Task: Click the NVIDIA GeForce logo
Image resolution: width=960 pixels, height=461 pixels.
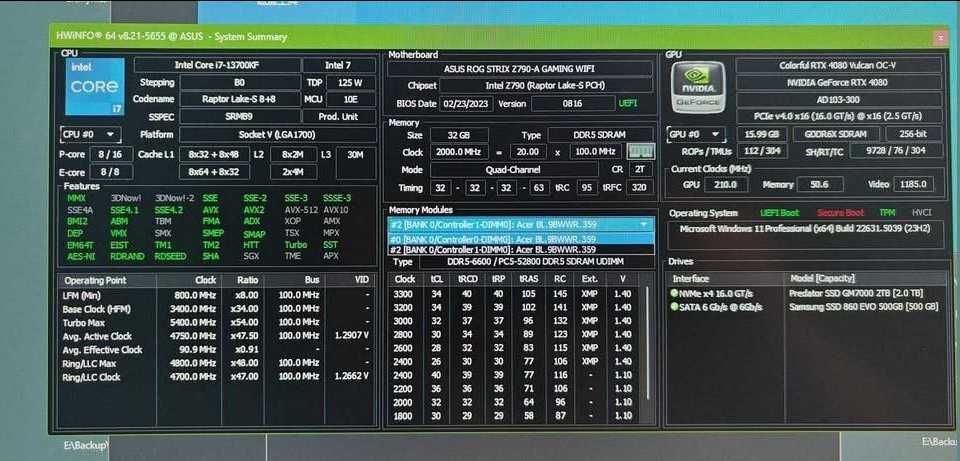Action: 698,88
